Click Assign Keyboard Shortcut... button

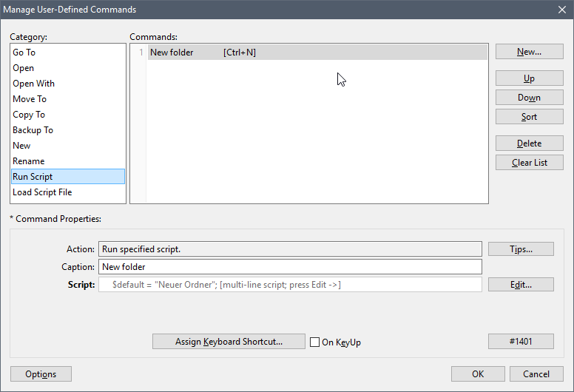tap(229, 342)
